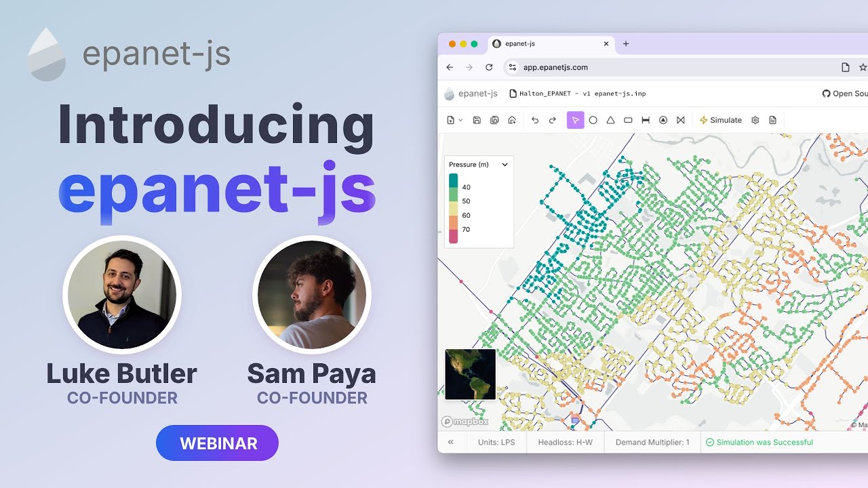Click the home/open demo network icon

[x=512, y=120]
